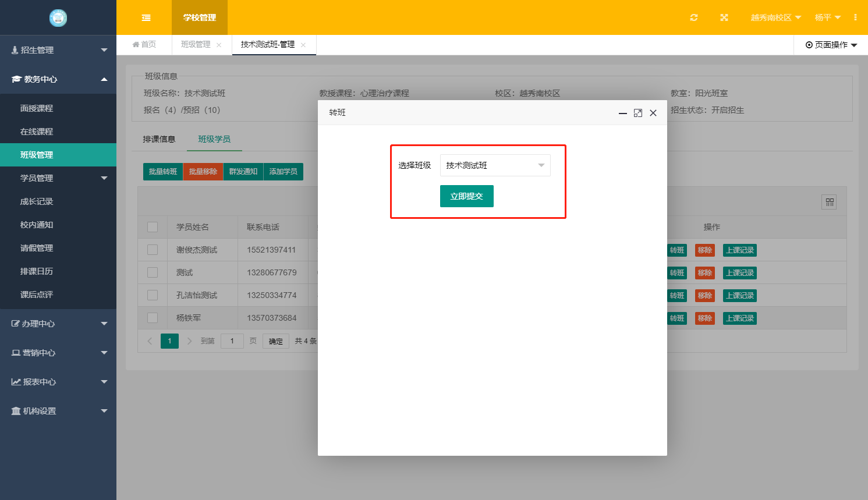Click 移除 for the 杨铁军 row
The image size is (868, 500).
click(705, 318)
